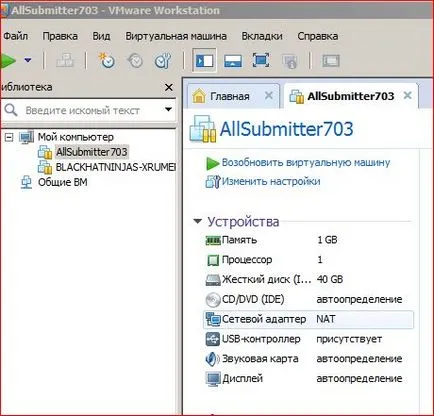Screen dimensions: 434x416
Task: Click the 40 GB disk size value
Action: pyautogui.click(x=330, y=279)
